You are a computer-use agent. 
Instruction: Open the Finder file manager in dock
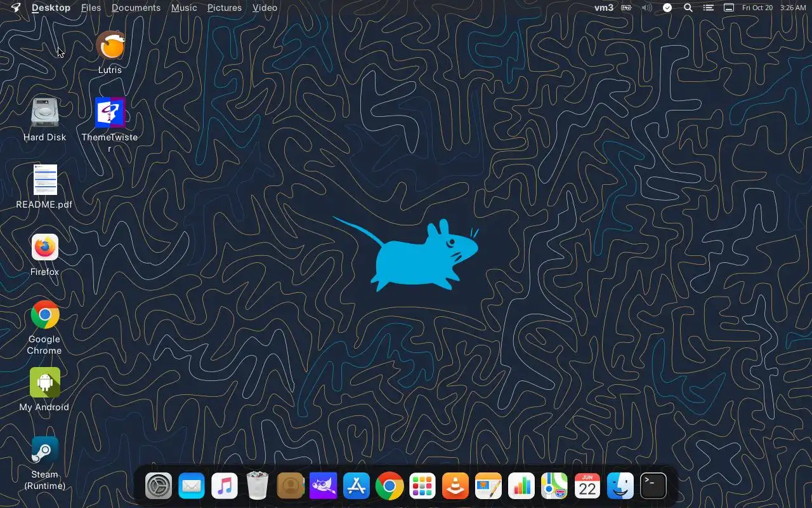[x=620, y=487]
